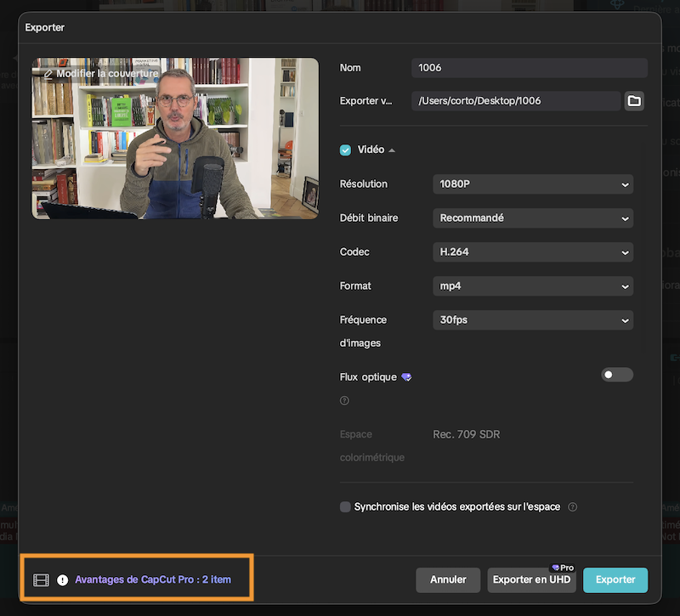Click the Exporter button

coord(615,580)
